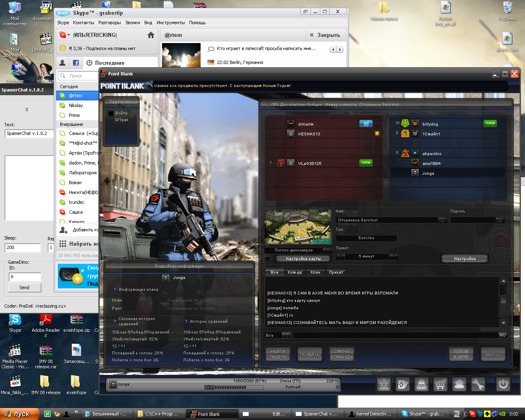
Task: Click the Бегство map thumbnail
Action: point(298,227)
